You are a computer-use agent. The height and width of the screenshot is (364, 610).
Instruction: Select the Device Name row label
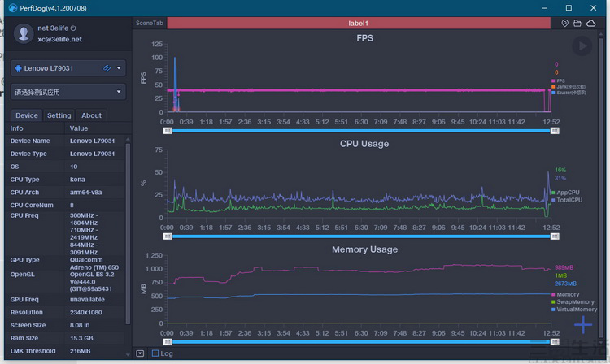pyautogui.click(x=30, y=141)
